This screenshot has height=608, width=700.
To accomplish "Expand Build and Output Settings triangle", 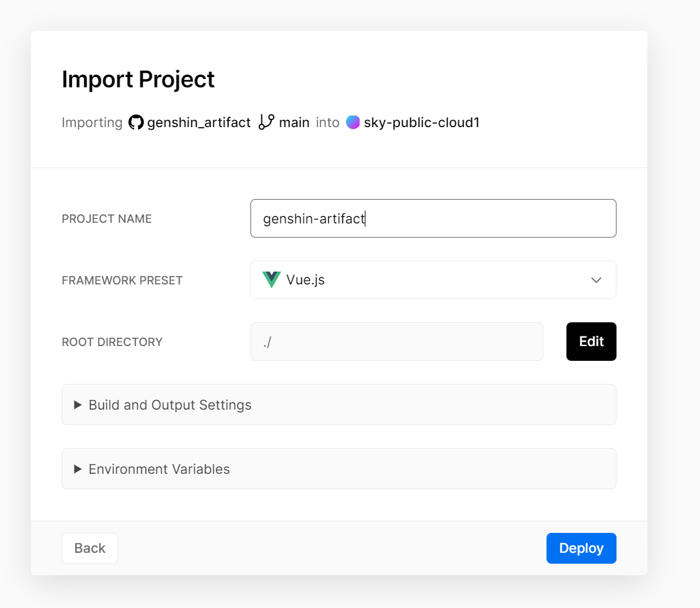I will tap(78, 405).
